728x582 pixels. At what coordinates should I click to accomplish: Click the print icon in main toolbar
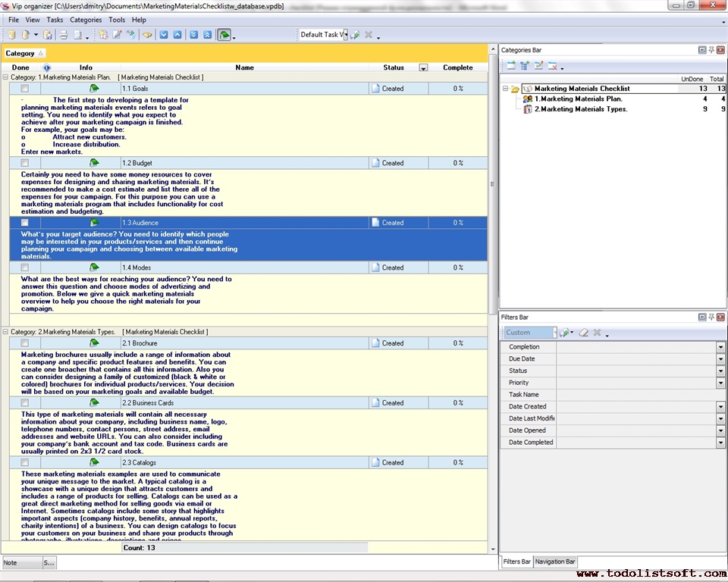[x=64, y=35]
